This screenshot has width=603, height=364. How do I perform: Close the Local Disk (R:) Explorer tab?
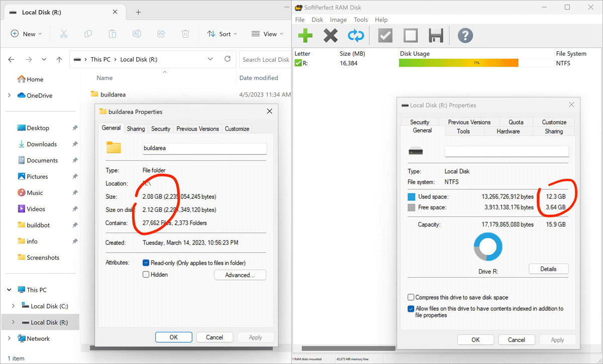point(115,12)
